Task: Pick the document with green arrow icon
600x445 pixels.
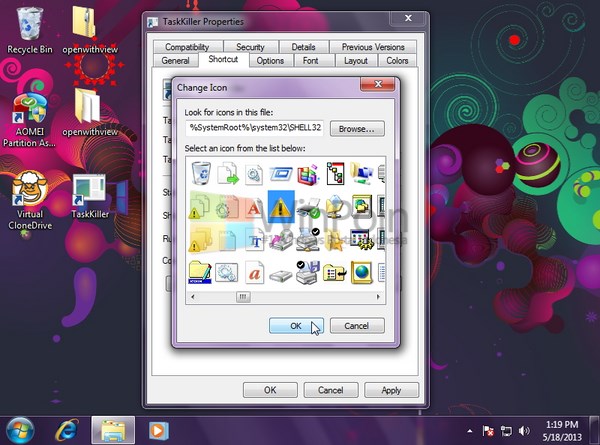Action: click(x=228, y=173)
